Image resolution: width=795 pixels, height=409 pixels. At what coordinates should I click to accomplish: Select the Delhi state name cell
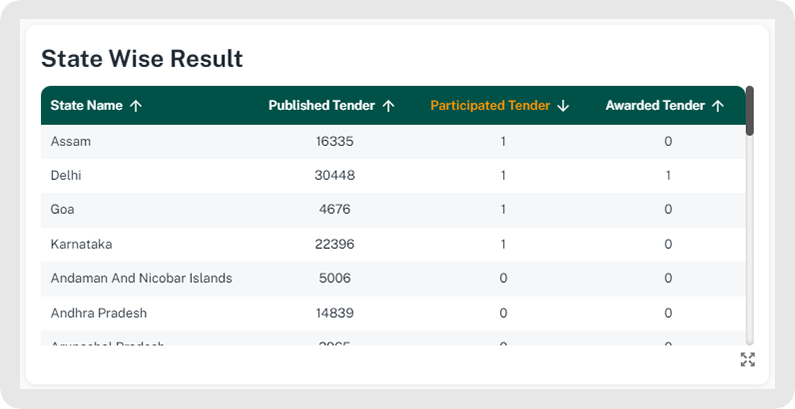pyautogui.click(x=66, y=176)
